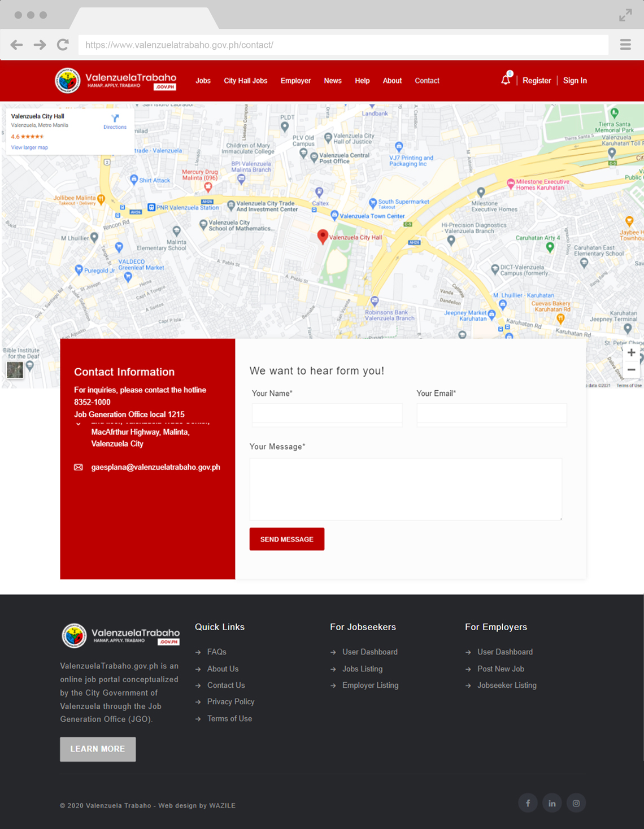
Task: Click the LEARN MORE button
Action: coord(98,749)
